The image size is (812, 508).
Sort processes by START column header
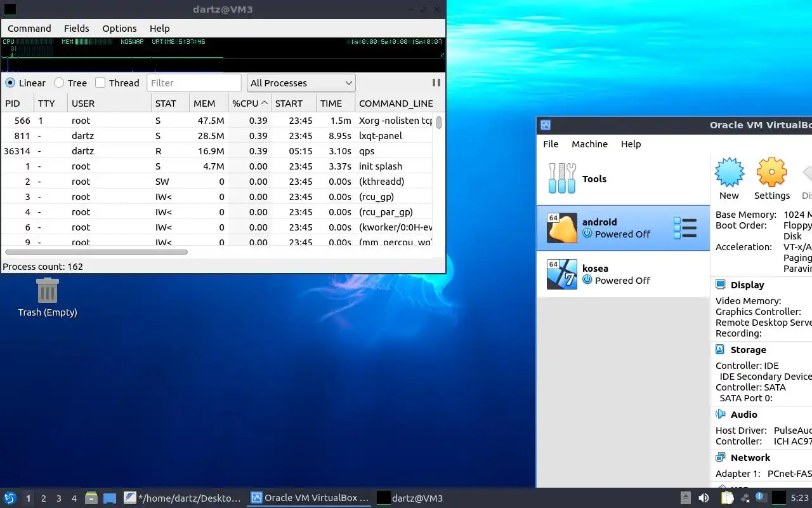294,103
